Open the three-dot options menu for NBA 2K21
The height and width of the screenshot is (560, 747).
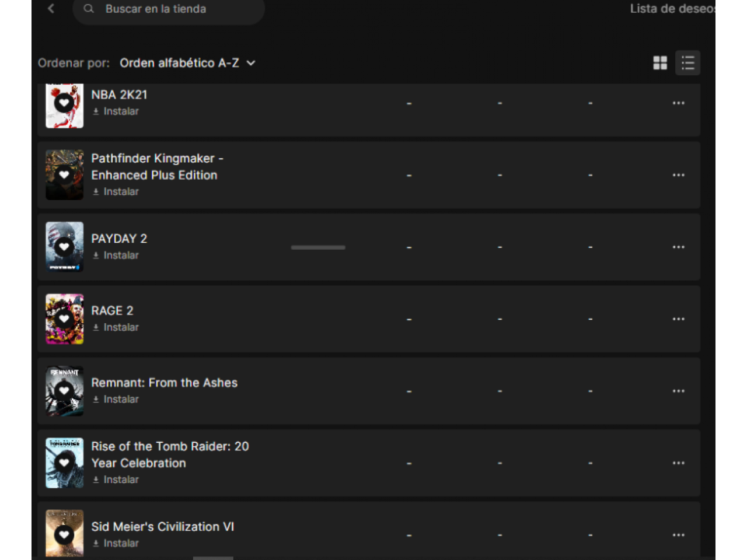click(x=678, y=103)
